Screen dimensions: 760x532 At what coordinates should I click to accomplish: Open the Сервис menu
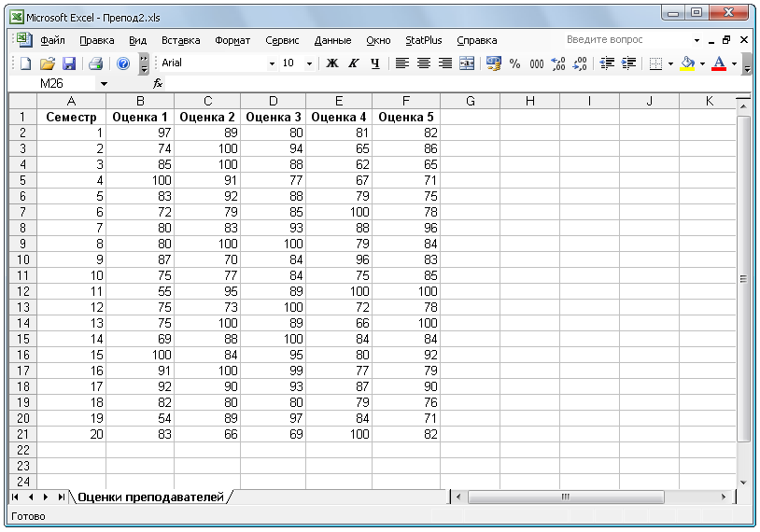point(282,40)
